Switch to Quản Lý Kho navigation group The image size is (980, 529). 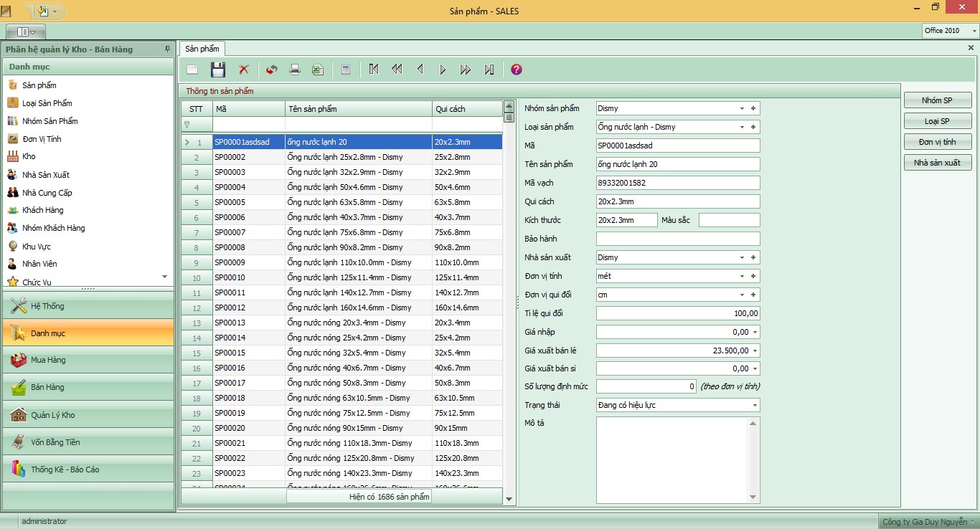(x=88, y=415)
